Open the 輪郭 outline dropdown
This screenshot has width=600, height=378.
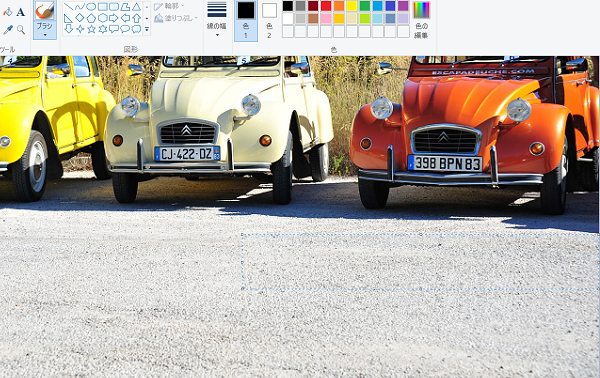[x=169, y=7]
